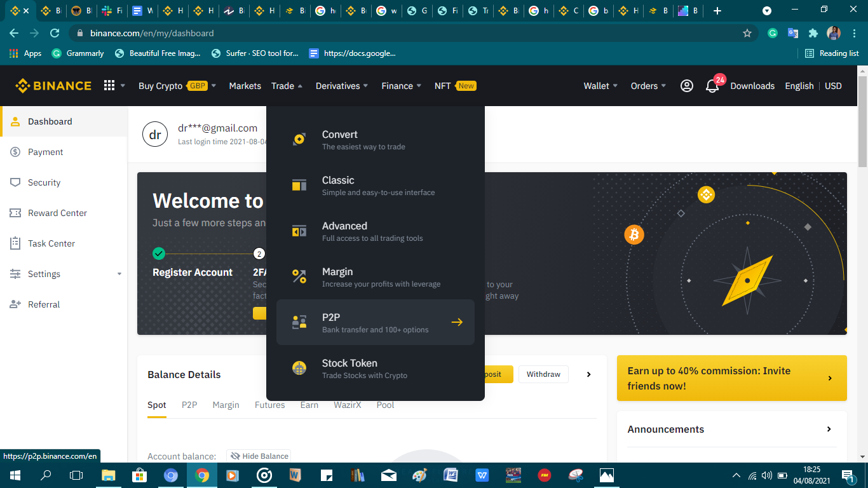Viewport: 868px width, 488px height.
Task: Open Windows Start menu
Action: [15, 475]
